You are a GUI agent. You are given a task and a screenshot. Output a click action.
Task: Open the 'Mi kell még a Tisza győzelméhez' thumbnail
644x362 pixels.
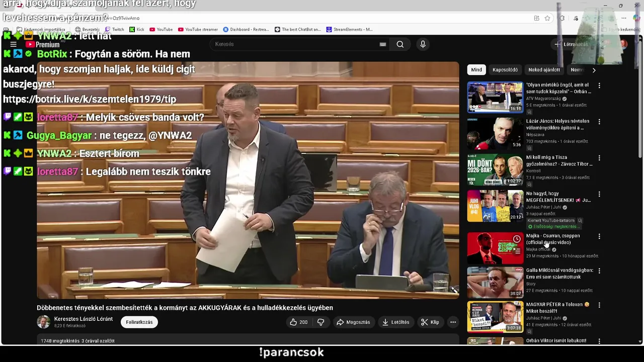[495, 169]
